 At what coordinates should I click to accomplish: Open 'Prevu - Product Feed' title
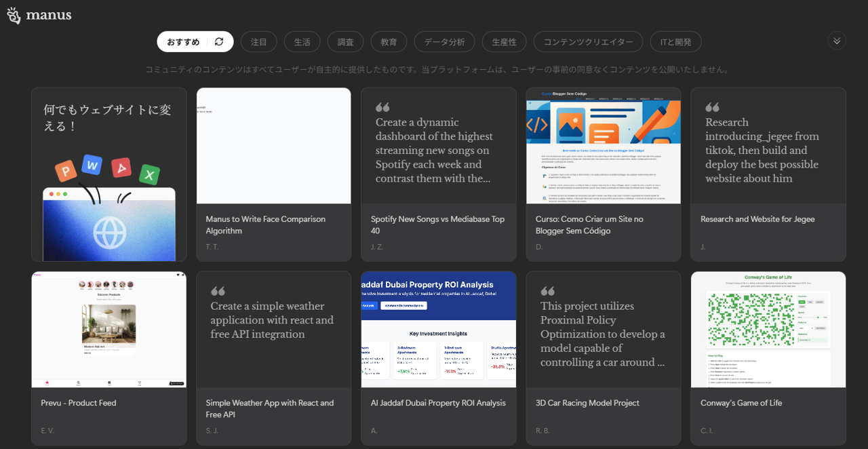tap(79, 403)
